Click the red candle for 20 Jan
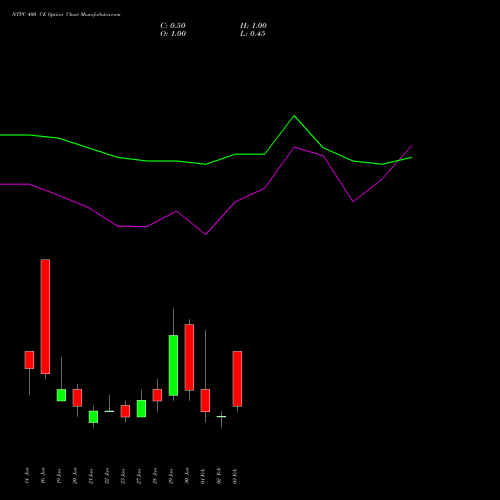 (77, 398)
